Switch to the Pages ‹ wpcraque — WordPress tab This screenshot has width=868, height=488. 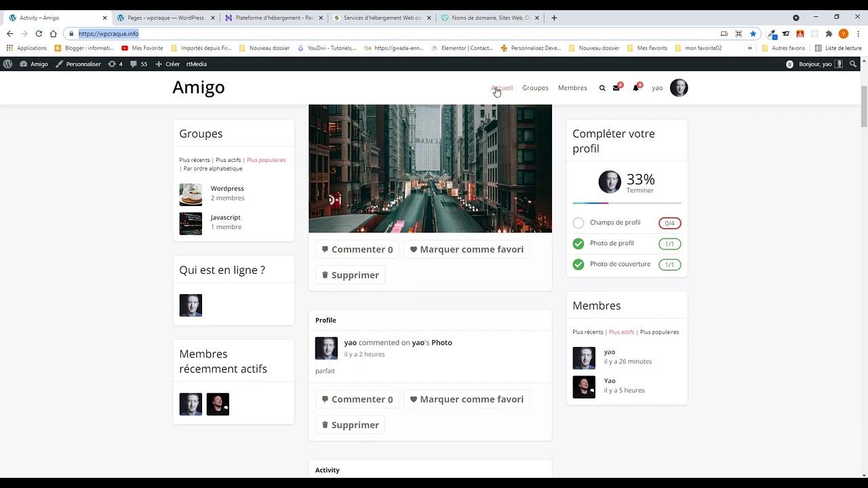[x=165, y=18]
